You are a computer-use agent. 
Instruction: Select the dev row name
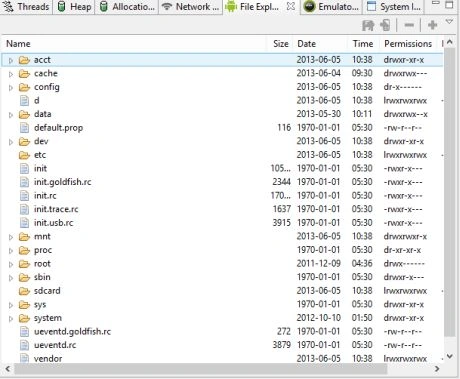coord(41,141)
